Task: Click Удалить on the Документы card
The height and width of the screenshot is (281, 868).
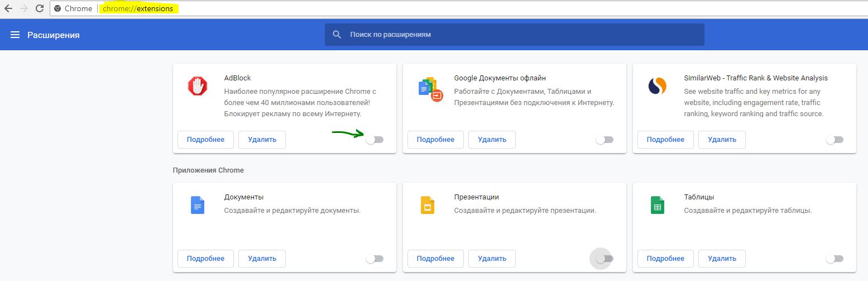Action: pos(262,259)
